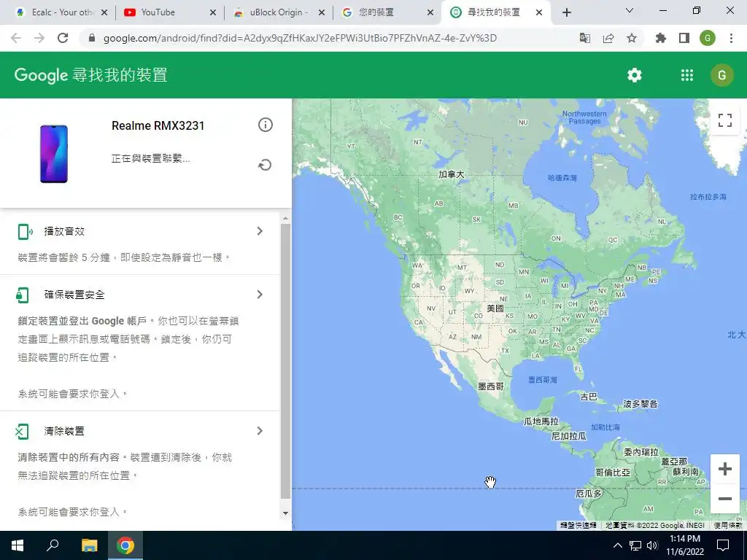View site security lock information
Screen dimensions: 747x560
[x=92, y=38]
